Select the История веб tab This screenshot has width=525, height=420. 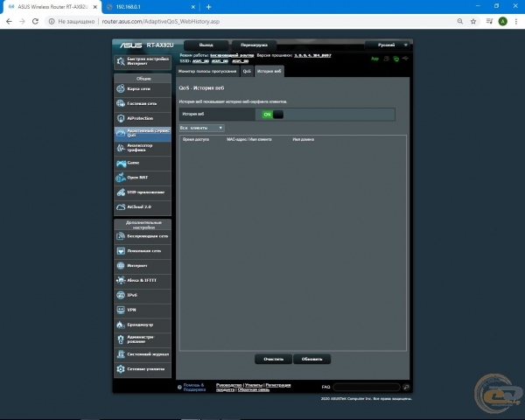click(x=269, y=72)
